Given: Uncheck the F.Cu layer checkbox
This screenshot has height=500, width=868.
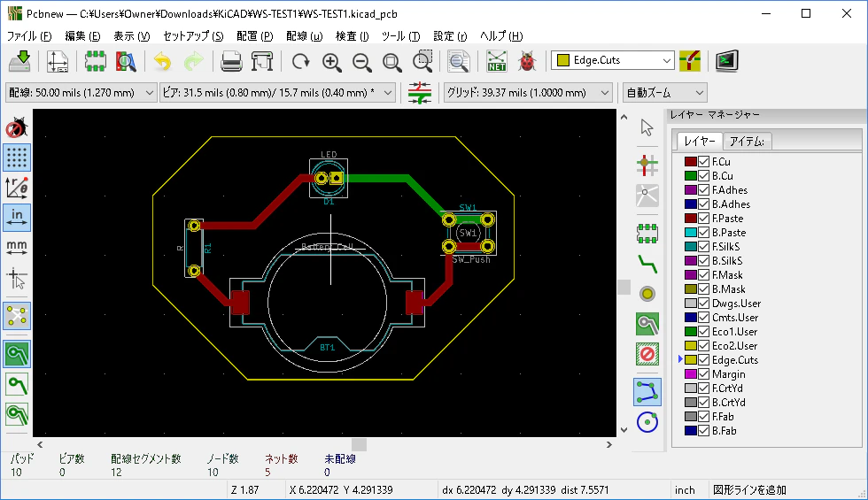Looking at the screenshot, I should click(703, 161).
